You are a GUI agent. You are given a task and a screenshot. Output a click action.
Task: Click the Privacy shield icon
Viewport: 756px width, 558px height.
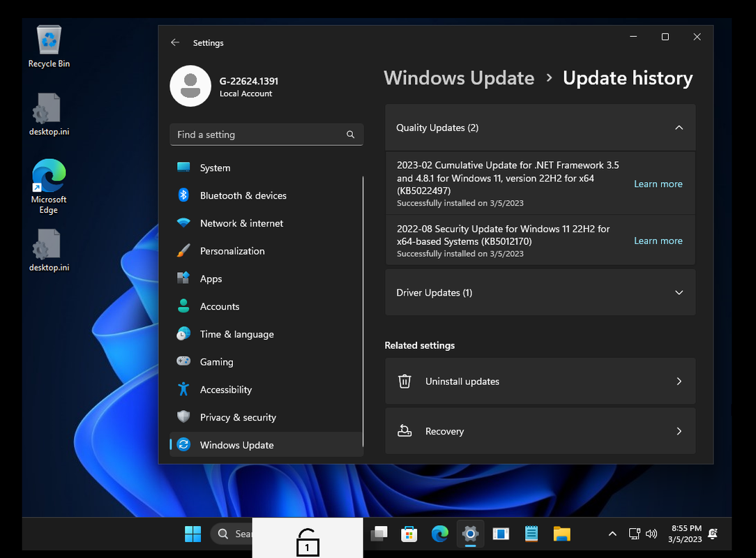pos(183,416)
